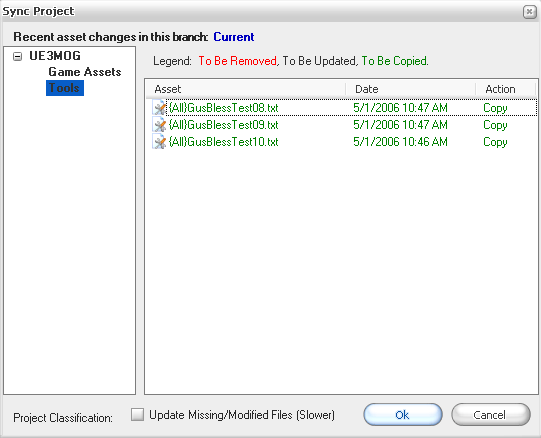Select the {All}GusBlessTest08.txt row
Viewport: 541px width, 438px height.
coord(344,108)
